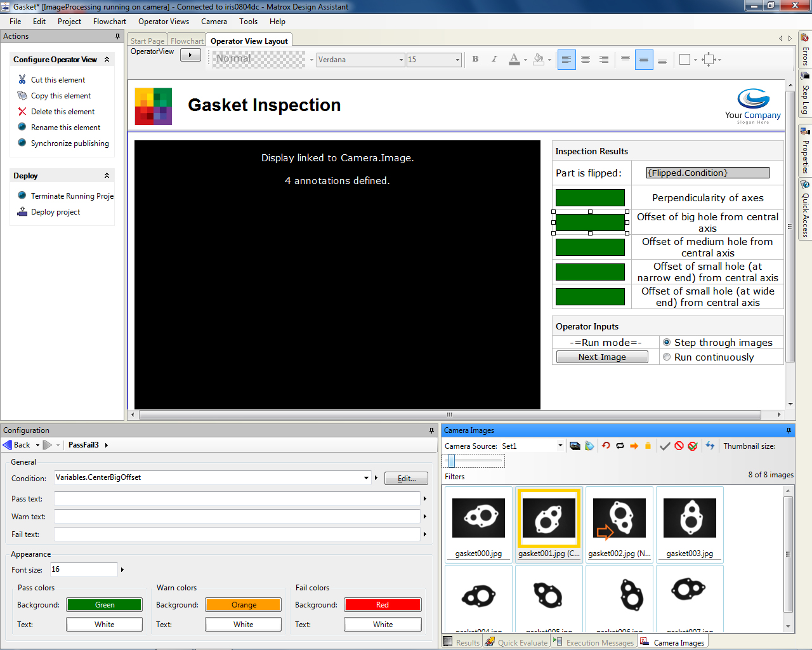Click the orange arrow icon above the thumbnails

point(634,446)
